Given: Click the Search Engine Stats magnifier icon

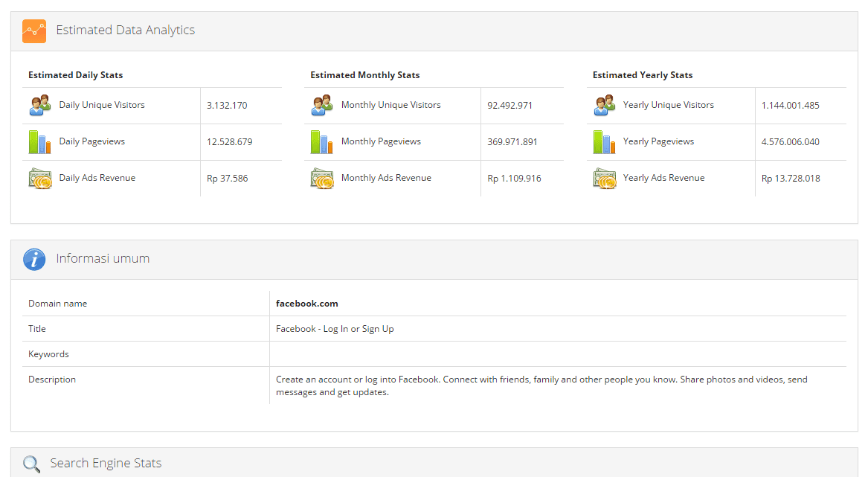Looking at the screenshot, I should 31,464.
